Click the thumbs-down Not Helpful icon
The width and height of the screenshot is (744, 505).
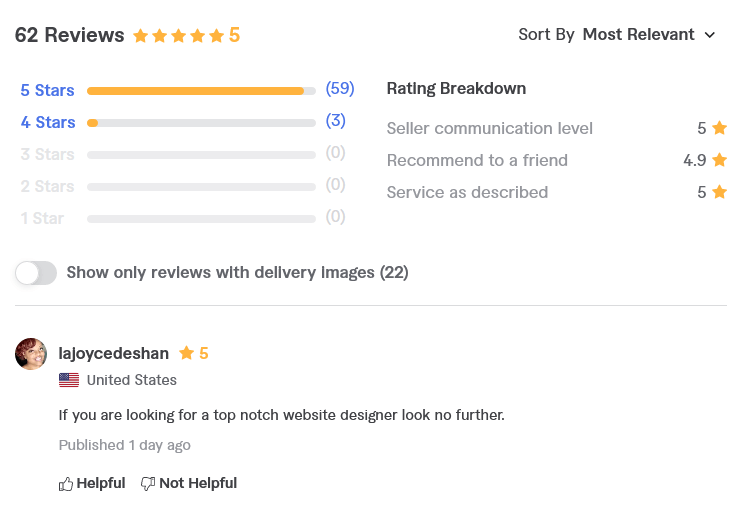point(148,484)
